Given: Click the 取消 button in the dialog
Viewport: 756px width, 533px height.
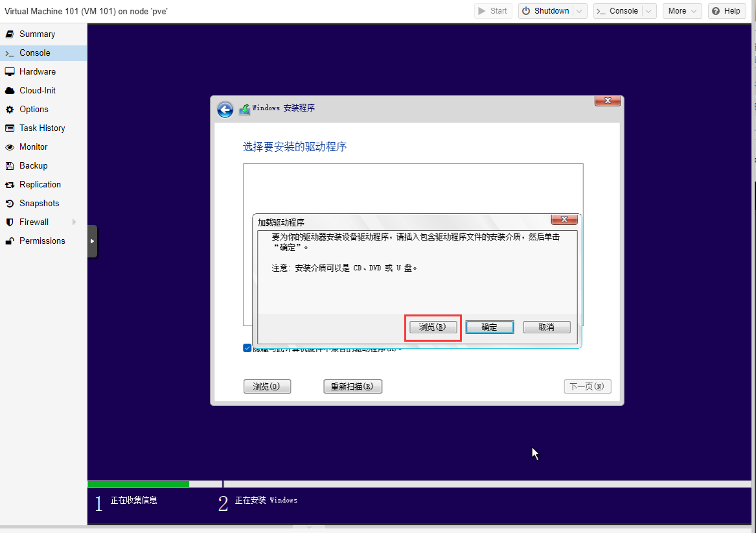Looking at the screenshot, I should click(x=546, y=327).
